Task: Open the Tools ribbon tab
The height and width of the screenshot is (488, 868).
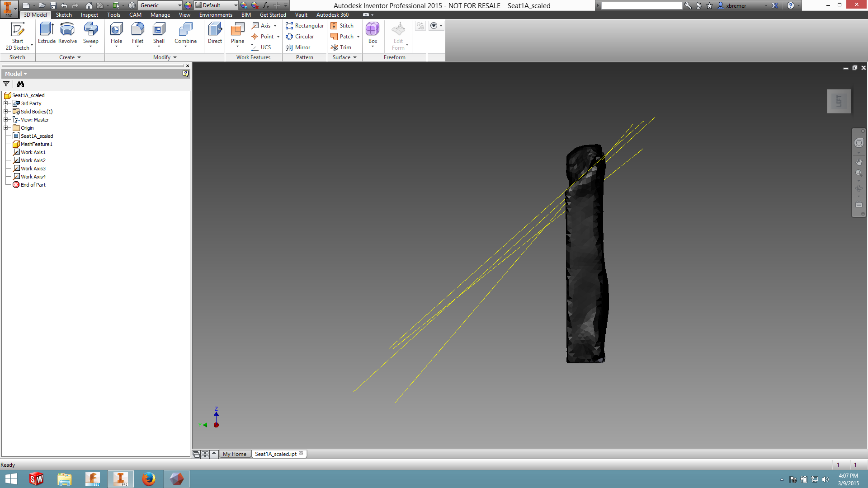Action: coord(113,15)
